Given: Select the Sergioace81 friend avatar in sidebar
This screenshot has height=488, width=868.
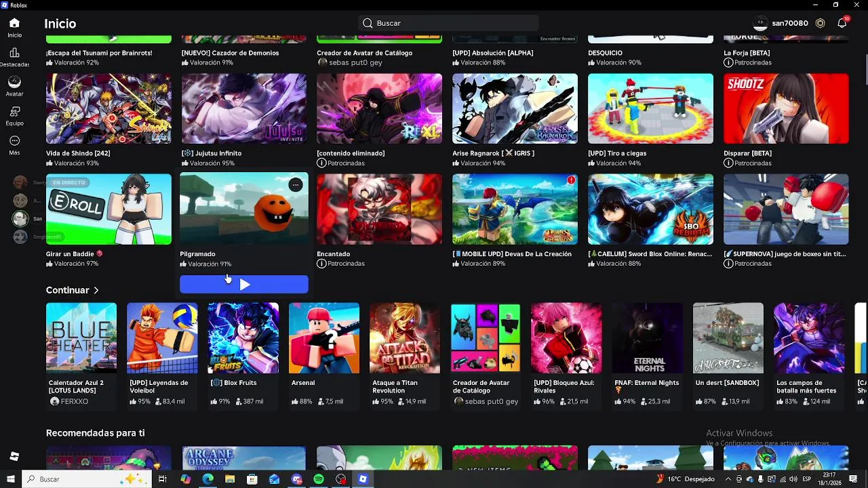Looking at the screenshot, I should click(20, 237).
